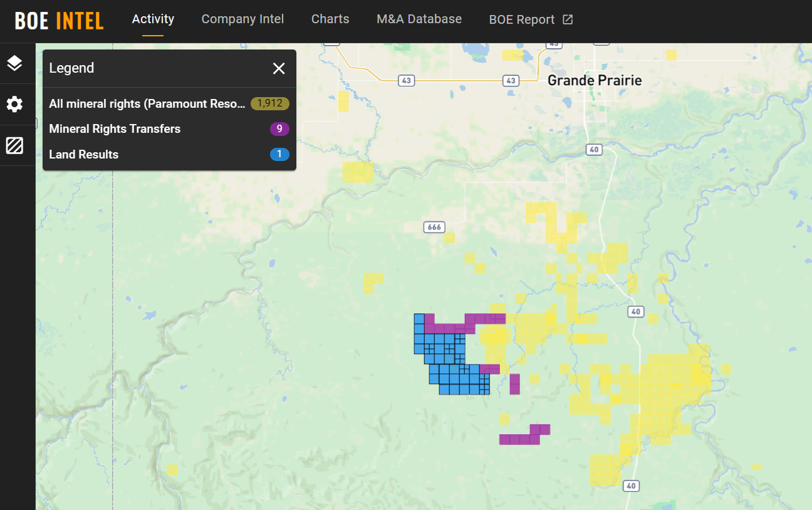This screenshot has width=812, height=510.
Task: Click the purple count badge showing 9
Action: 279,128
